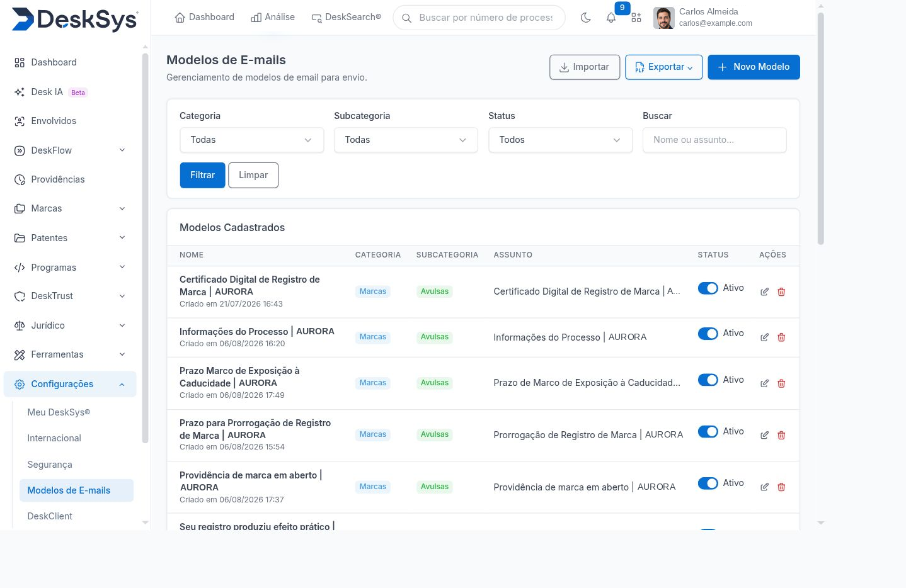Expand the Marcas sidebar menu

(x=69, y=208)
